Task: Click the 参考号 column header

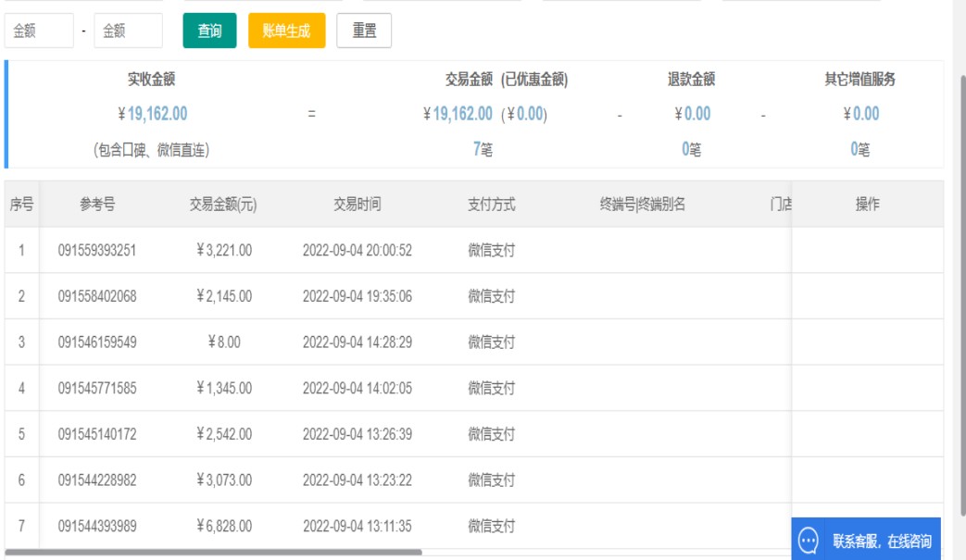Action: (97, 205)
